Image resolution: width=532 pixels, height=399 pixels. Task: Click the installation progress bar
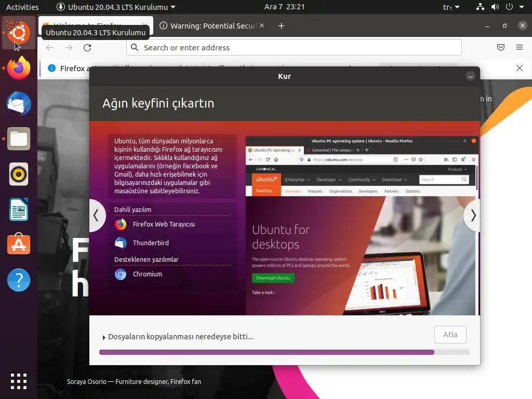point(284,352)
